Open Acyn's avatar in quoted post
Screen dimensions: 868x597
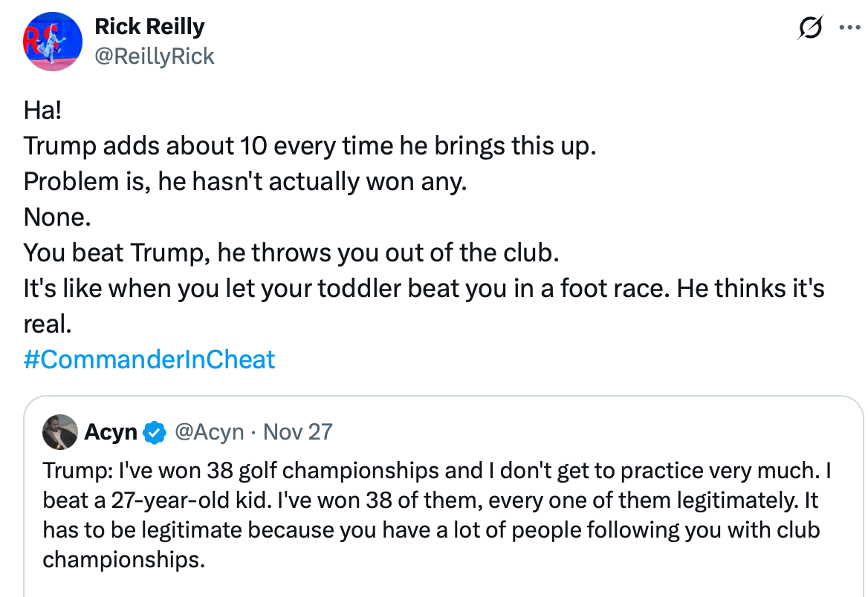coord(61,432)
